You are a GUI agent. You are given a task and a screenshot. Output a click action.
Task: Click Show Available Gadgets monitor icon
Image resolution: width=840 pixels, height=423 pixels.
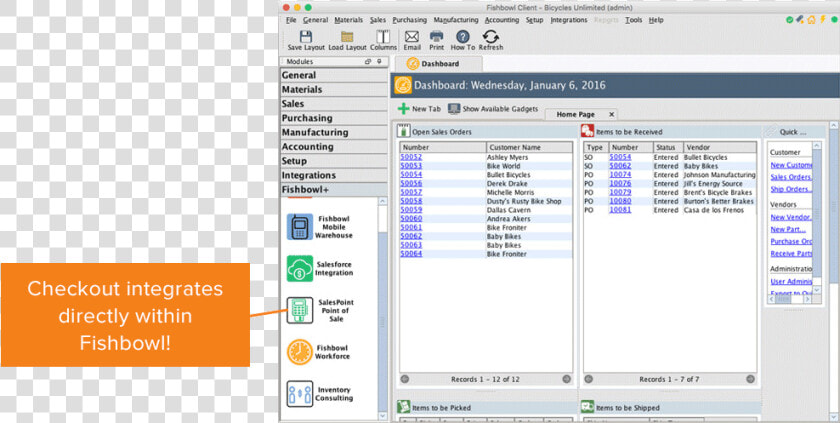pyautogui.click(x=454, y=109)
